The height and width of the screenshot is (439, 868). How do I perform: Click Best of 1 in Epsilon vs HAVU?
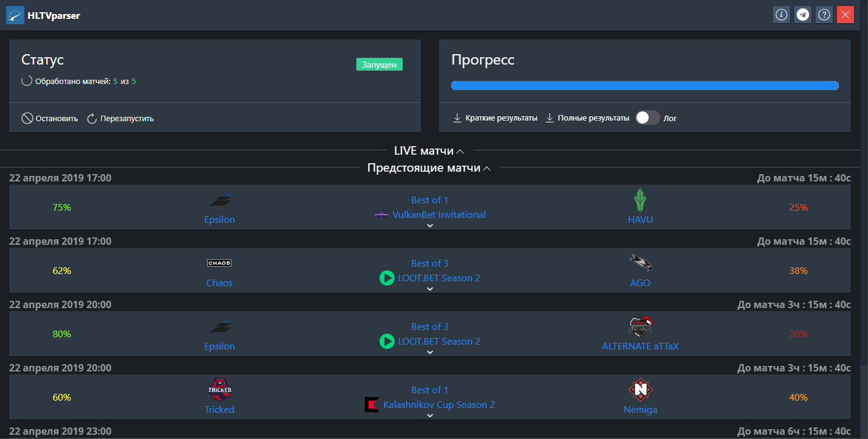(x=429, y=200)
